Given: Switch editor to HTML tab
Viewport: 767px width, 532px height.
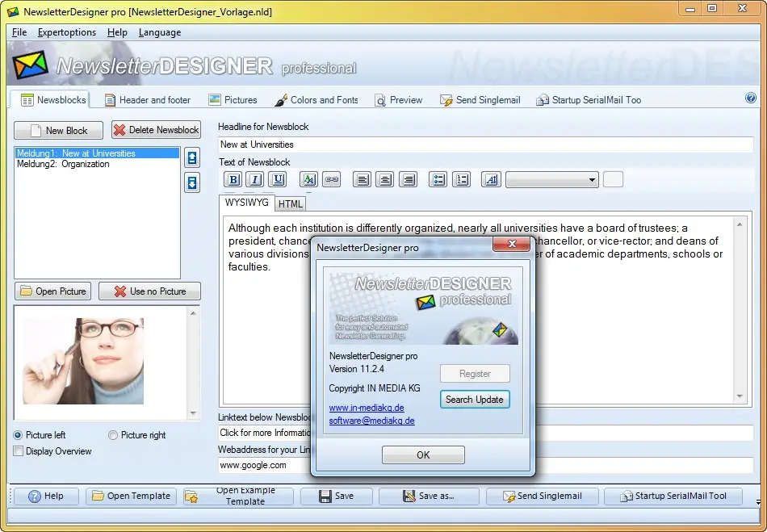Looking at the screenshot, I should point(291,204).
